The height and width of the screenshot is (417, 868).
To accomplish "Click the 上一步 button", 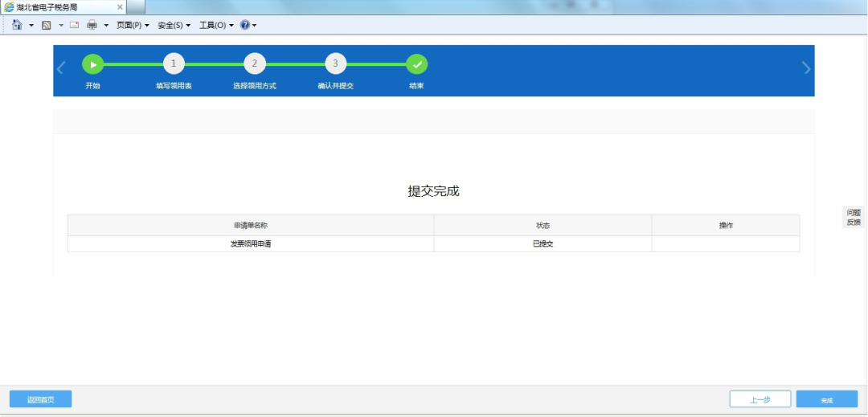I will (x=760, y=399).
